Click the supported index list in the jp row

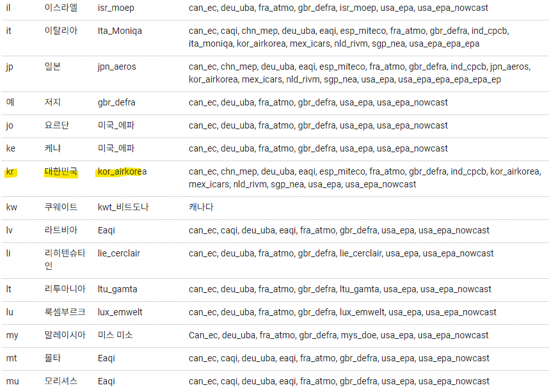[x=360, y=73]
